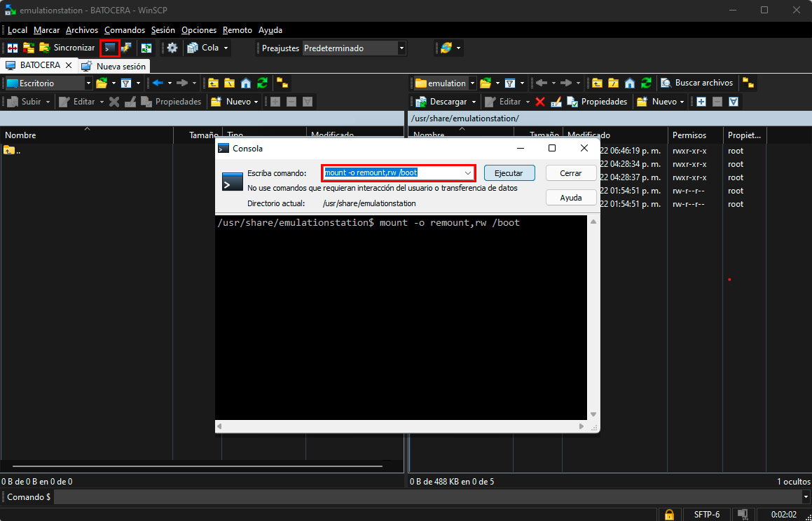Open the Opciones menu
Viewport: 812px width, 521px height.
coord(199,30)
